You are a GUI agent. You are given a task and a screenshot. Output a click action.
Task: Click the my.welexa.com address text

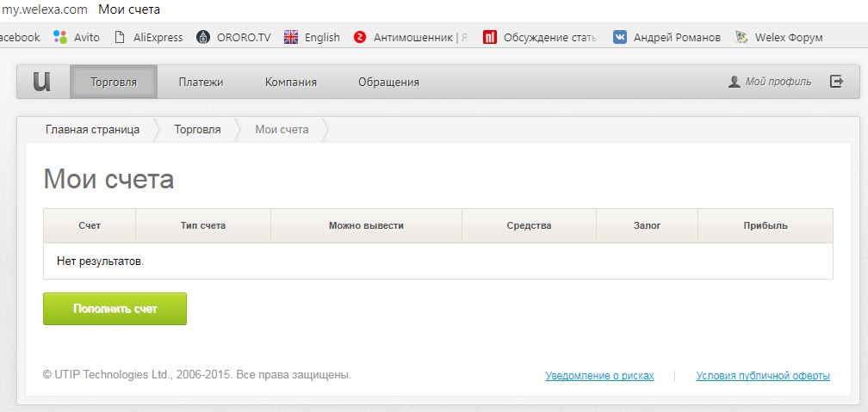(x=44, y=9)
